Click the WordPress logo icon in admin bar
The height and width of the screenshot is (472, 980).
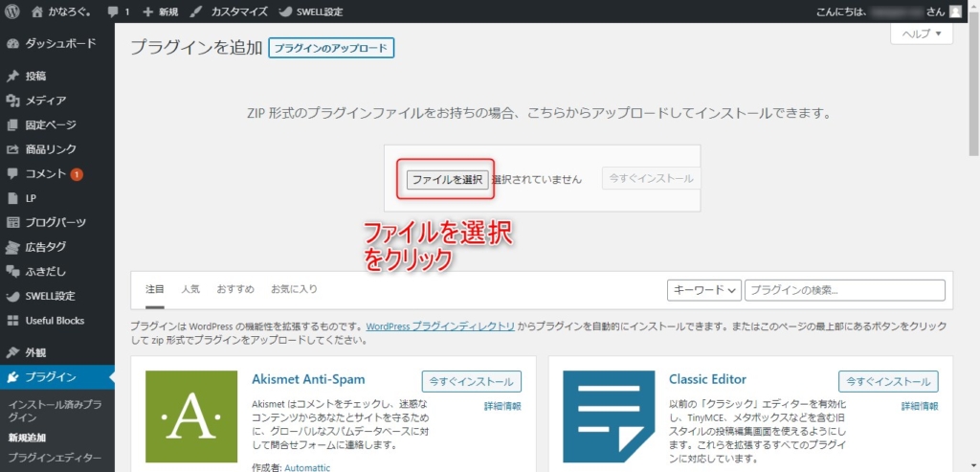point(12,12)
